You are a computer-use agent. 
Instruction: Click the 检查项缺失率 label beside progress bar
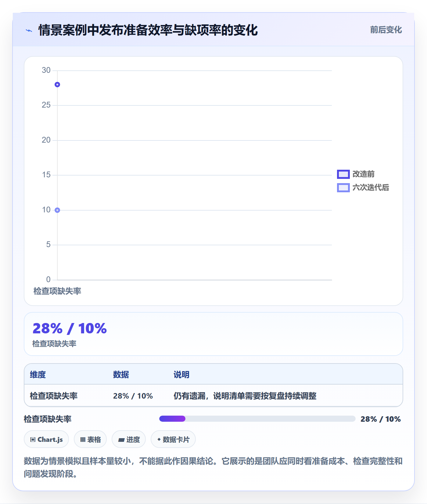(48, 419)
